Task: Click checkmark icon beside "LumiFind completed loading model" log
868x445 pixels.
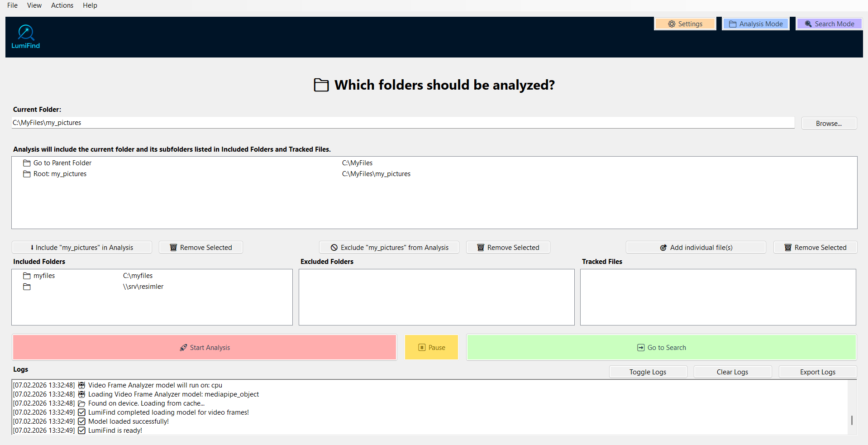Action: [x=81, y=412]
